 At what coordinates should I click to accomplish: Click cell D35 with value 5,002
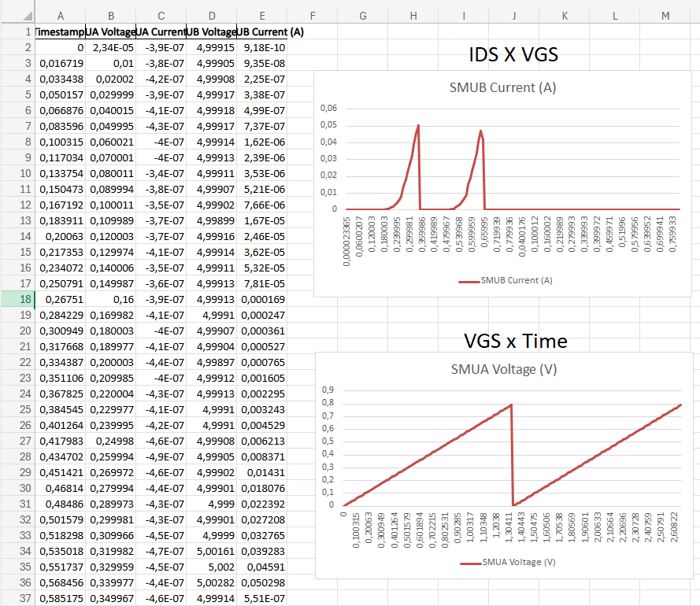(211, 567)
